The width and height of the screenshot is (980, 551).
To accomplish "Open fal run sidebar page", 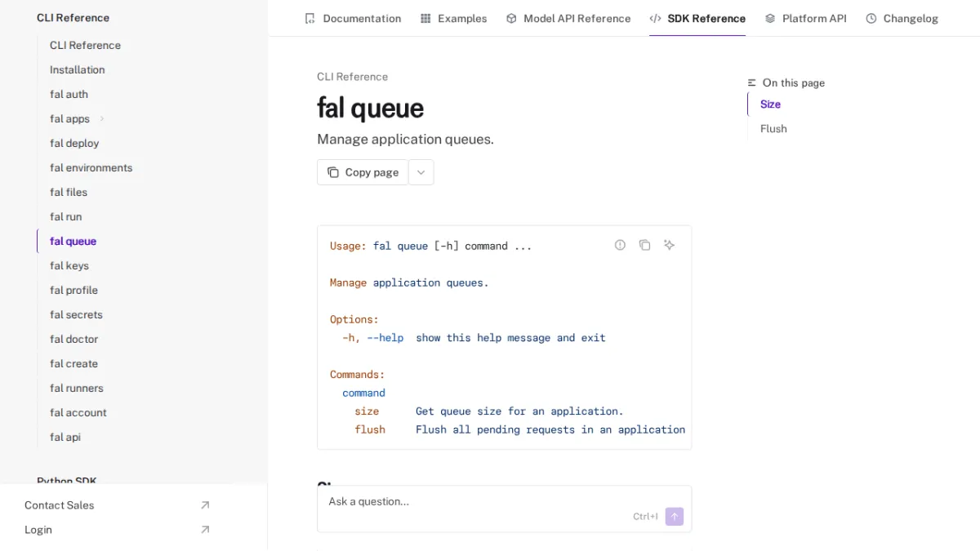I will point(65,216).
